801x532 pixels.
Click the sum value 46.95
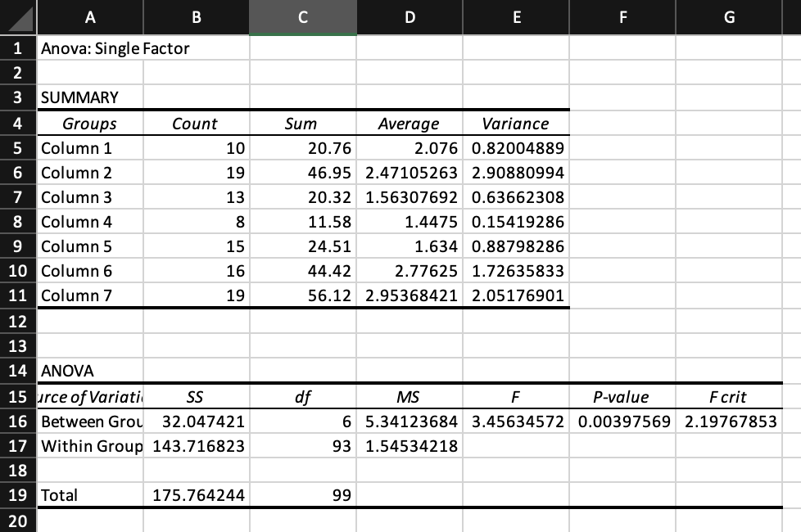pos(303,173)
